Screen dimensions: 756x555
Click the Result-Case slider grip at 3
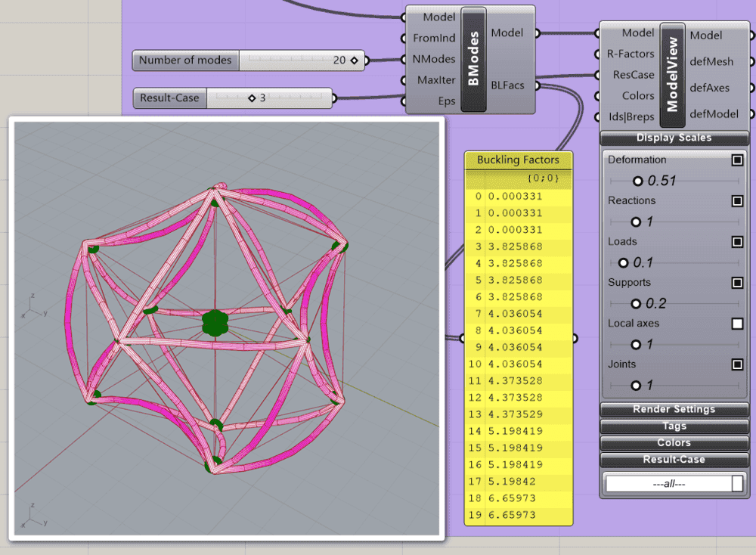point(252,98)
